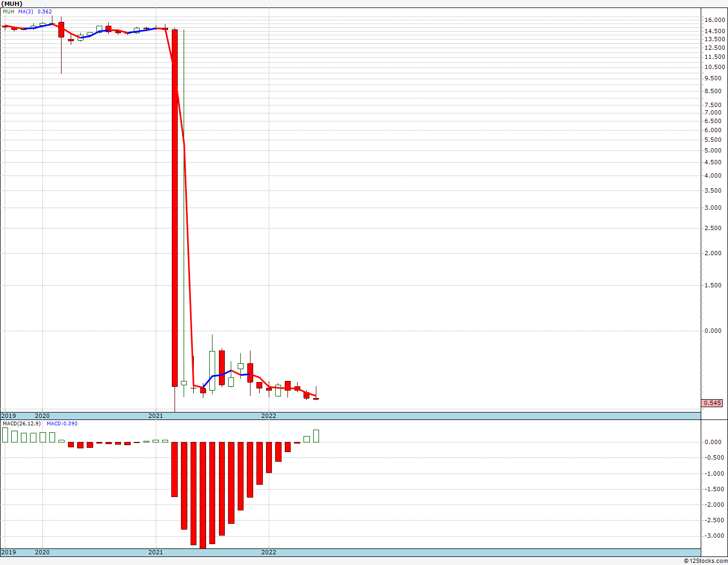Viewport: 728px width, 565px height.
Task: Click 2019 on the MACD panel time axis
Action: point(9,552)
